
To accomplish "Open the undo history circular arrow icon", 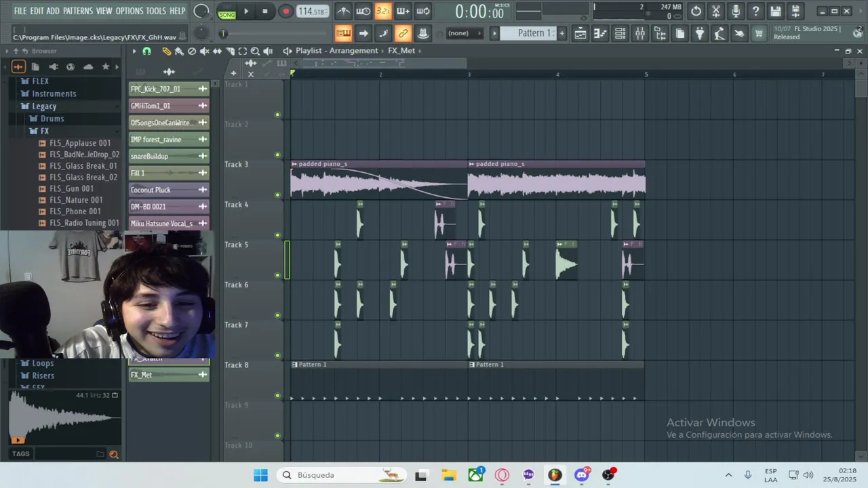I will pos(696,11).
